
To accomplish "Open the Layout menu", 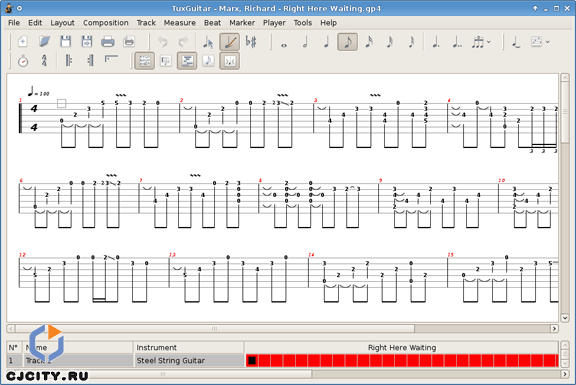I will point(62,23).
